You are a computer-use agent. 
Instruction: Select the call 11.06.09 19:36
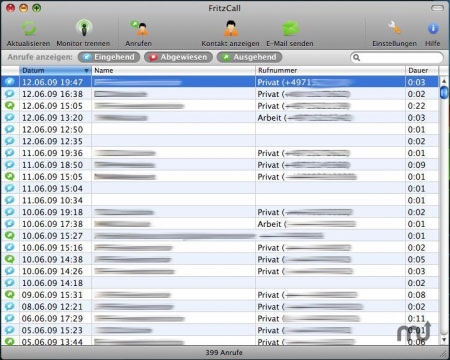(220, 153)
